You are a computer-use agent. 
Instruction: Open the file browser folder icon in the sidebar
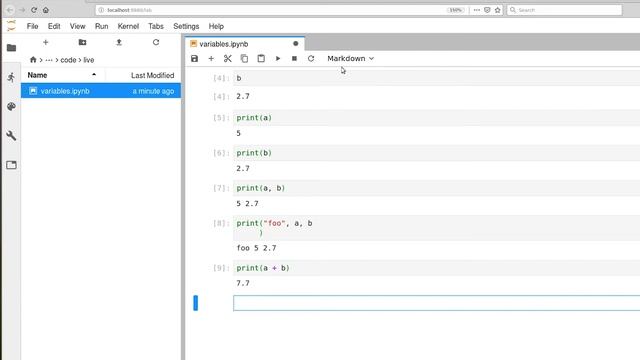pos(11,48)
